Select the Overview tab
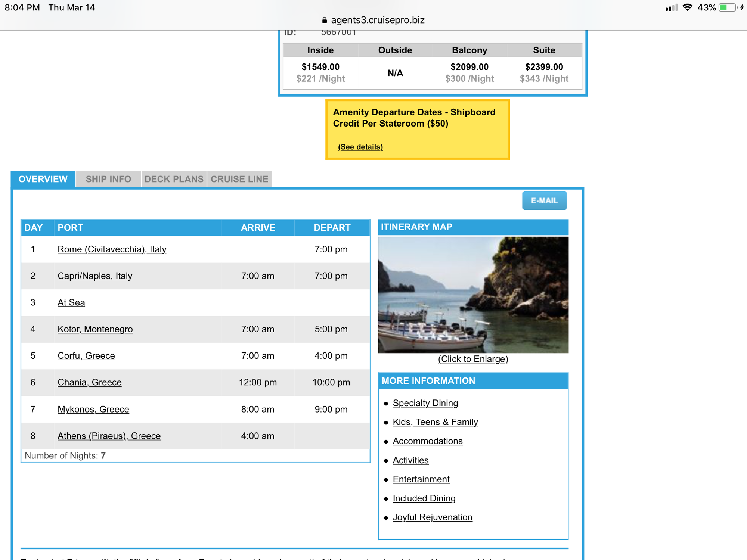The width and height of the screenshot is (747, 560). [x=43, y=179]
